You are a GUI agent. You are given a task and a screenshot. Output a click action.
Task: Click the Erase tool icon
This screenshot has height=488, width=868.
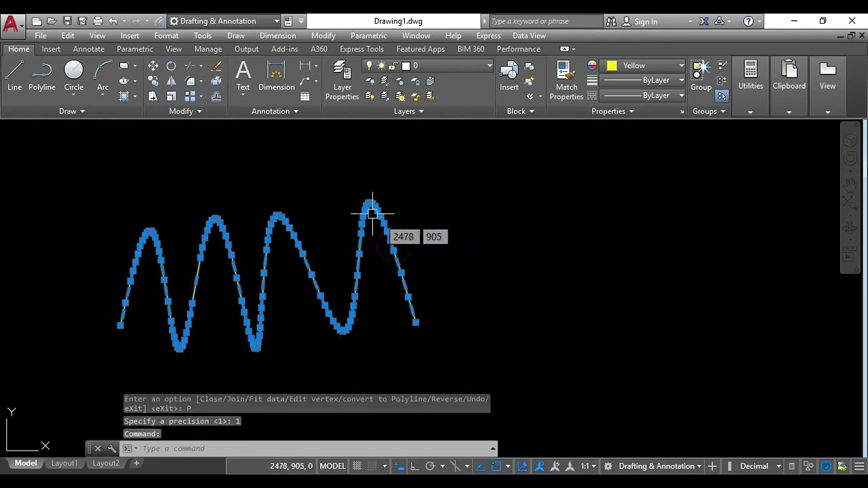click(x=216, y=66)
